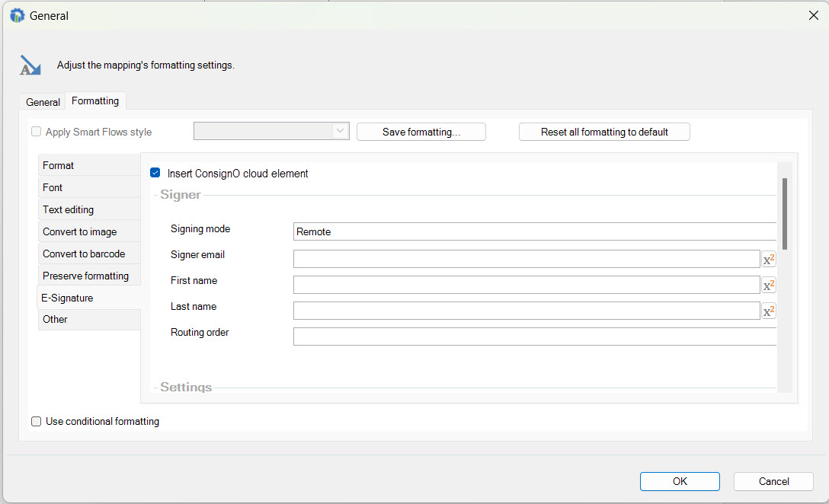Click the expression icon beside Signer email

[768, 260]
